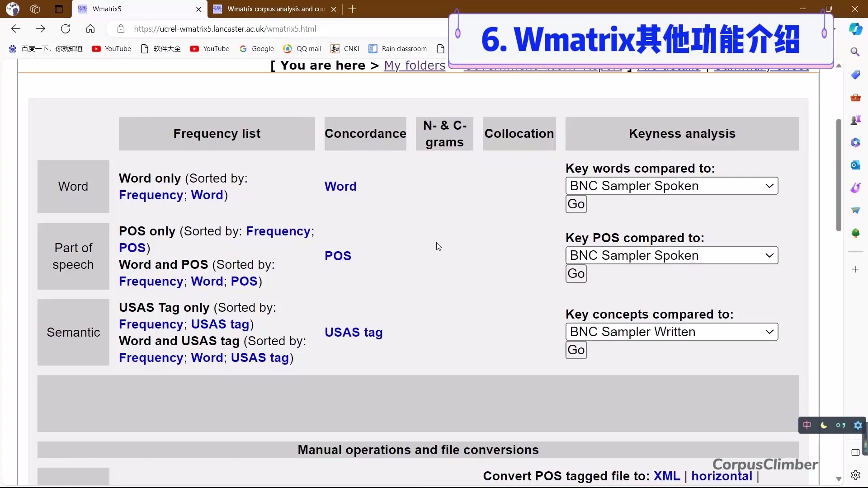Toggle the split screen sidebar icon
The image size is (868, 488).
click(855, 452)
